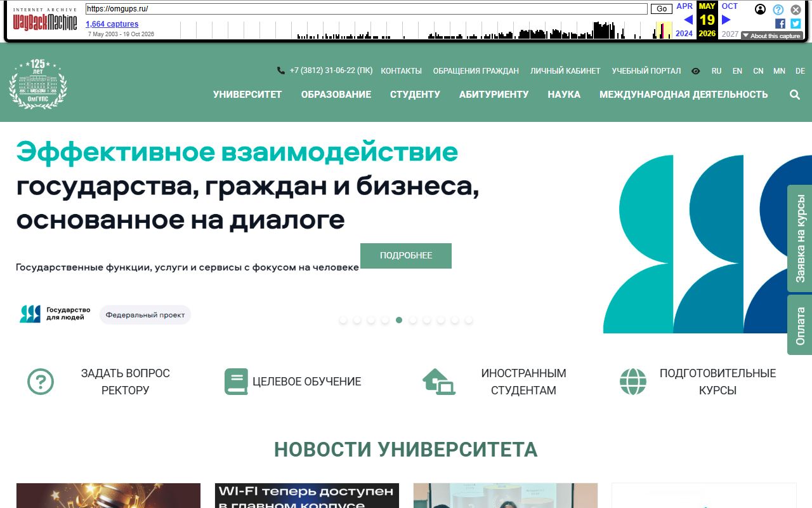Open УЧЕБНЫЙ ПОРТАЛ link
812x508 pixels.
pos(646,71)
